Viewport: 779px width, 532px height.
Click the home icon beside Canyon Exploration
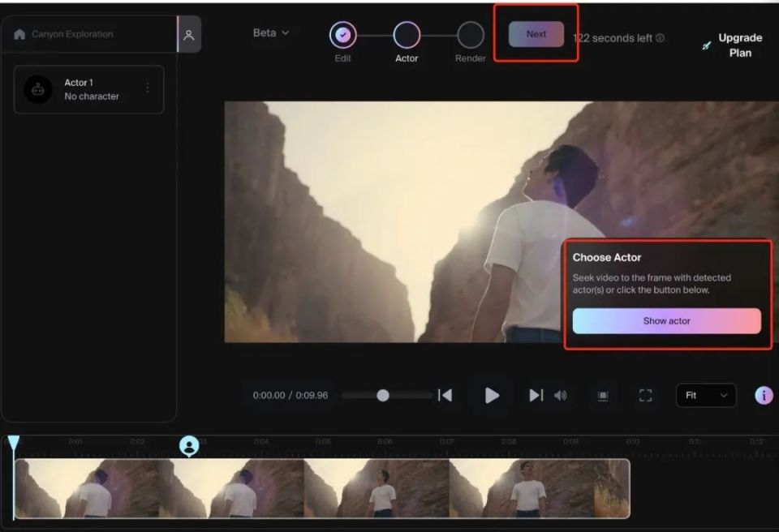[19, 34]
